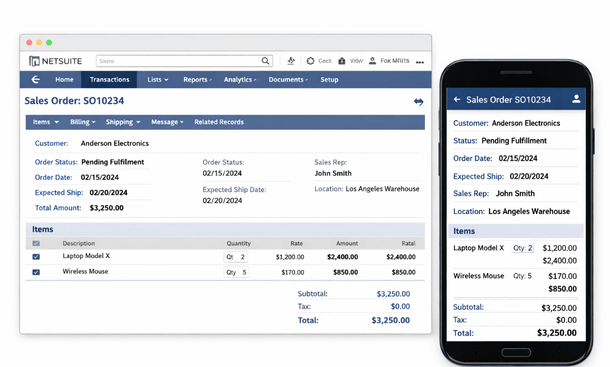Click the Expected Ship 02/20/2024 value
Image resolution: width=610 pixels, height=367 pixels.
(108, 193)
